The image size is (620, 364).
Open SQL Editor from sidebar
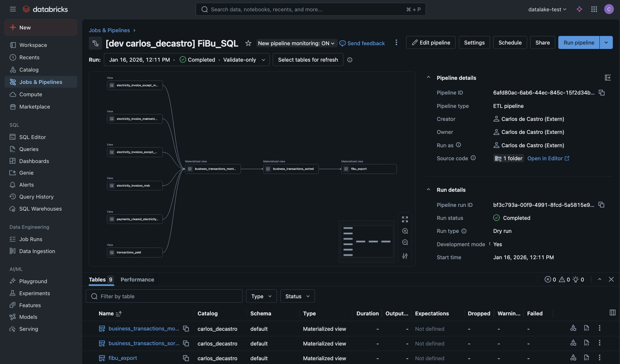click(x=33, y=137)
